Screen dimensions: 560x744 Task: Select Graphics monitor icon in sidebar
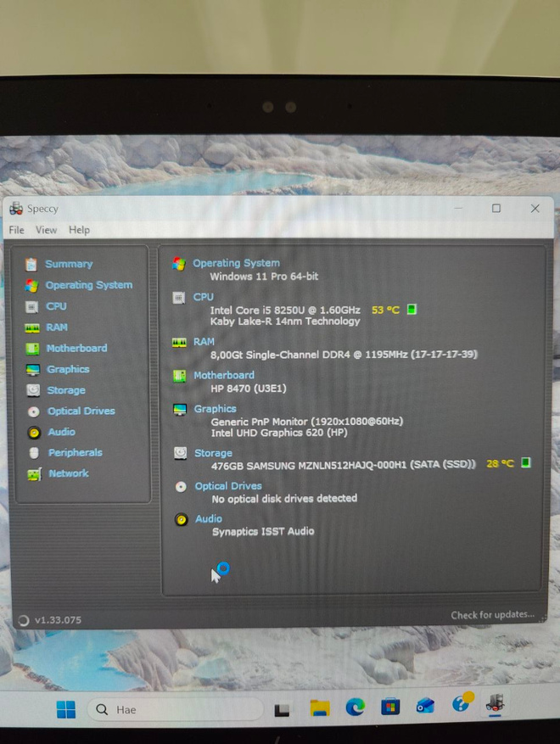pyautogui.click(x=33, y=369)
